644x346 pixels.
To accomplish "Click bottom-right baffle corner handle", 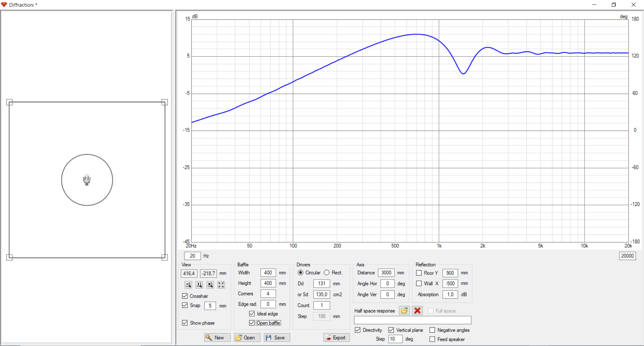I will pos(164,257).
